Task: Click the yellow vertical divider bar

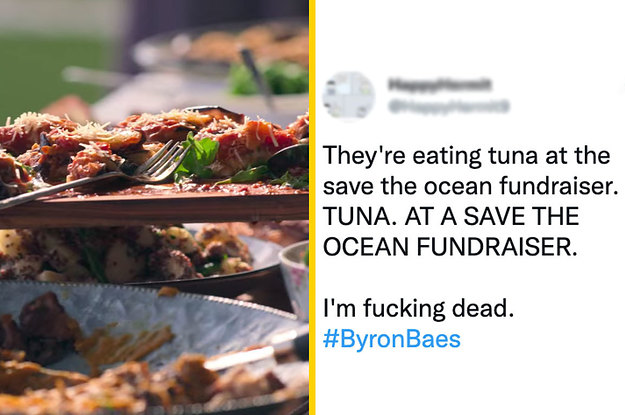Action: [312, 207]
